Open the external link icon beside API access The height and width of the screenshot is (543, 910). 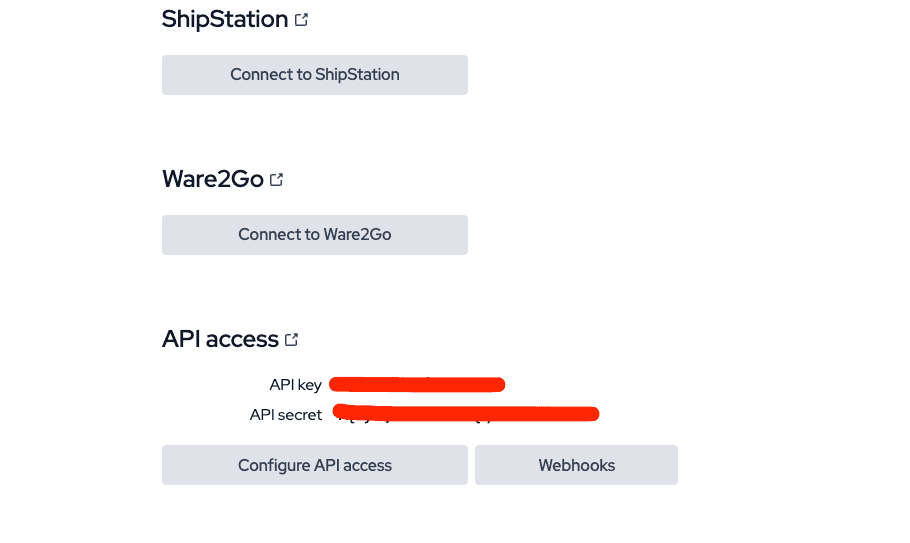pos(292,340)
